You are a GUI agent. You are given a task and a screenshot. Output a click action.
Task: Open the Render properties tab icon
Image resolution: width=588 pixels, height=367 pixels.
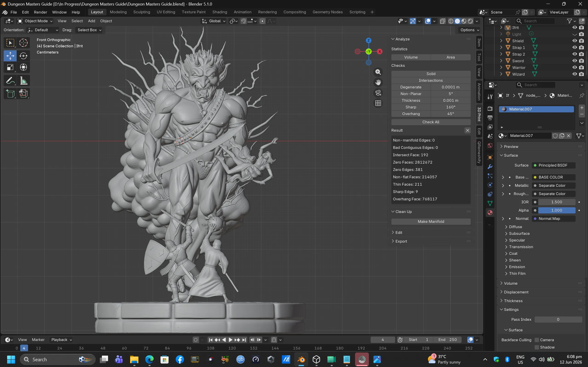point(490,108)
